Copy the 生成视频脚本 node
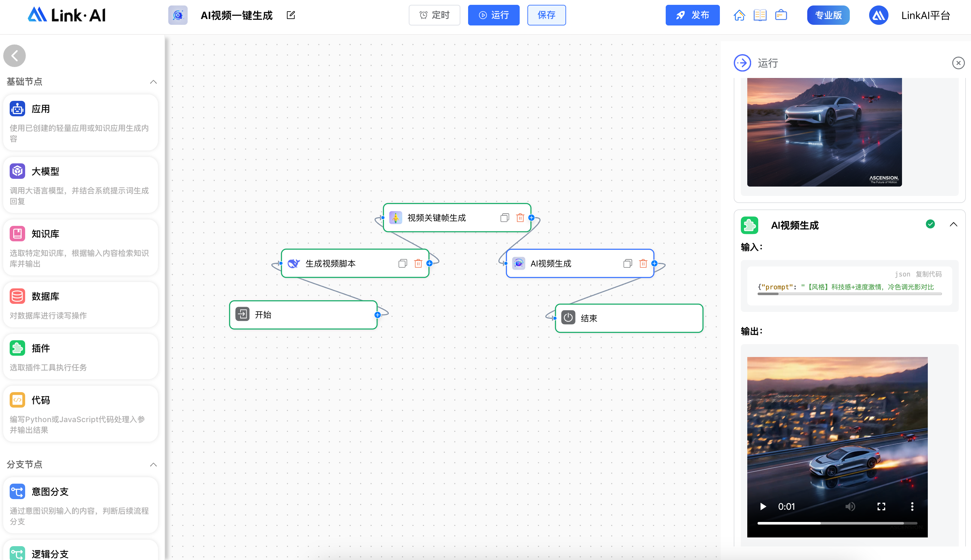This screenshot has width=971, height=560. tap(402, 264)
